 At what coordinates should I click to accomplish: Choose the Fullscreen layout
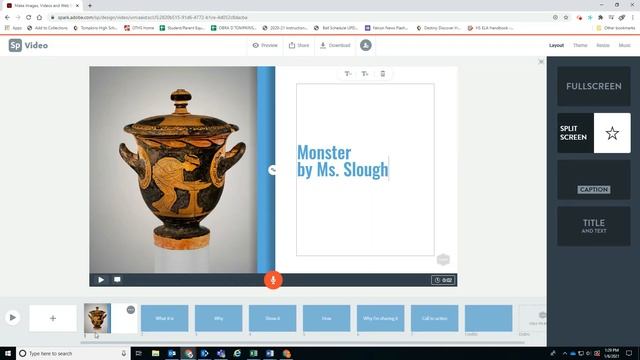pos(594,86)
